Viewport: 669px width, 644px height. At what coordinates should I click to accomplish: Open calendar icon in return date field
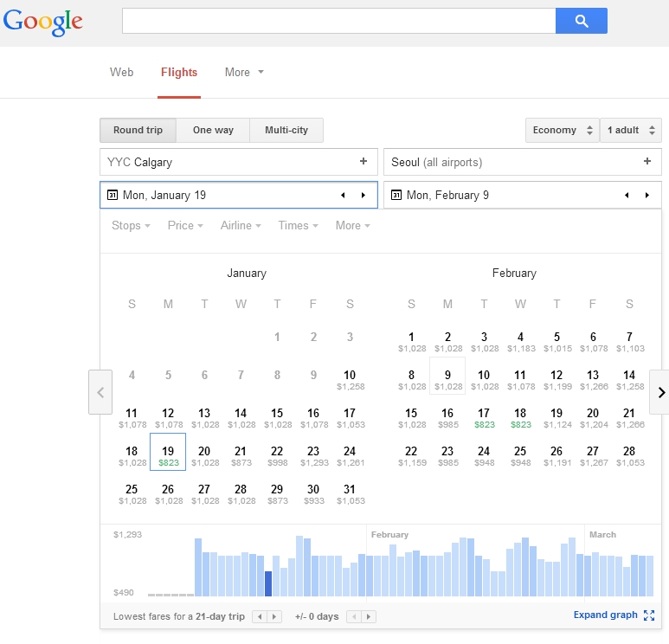click(x=396, y=196)
